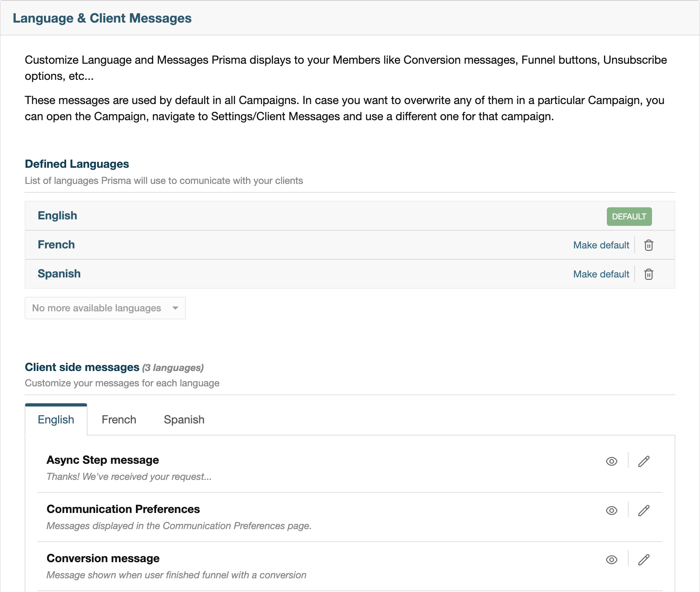Click 'Customize your messages for each language' subtitle

point(122,383)
